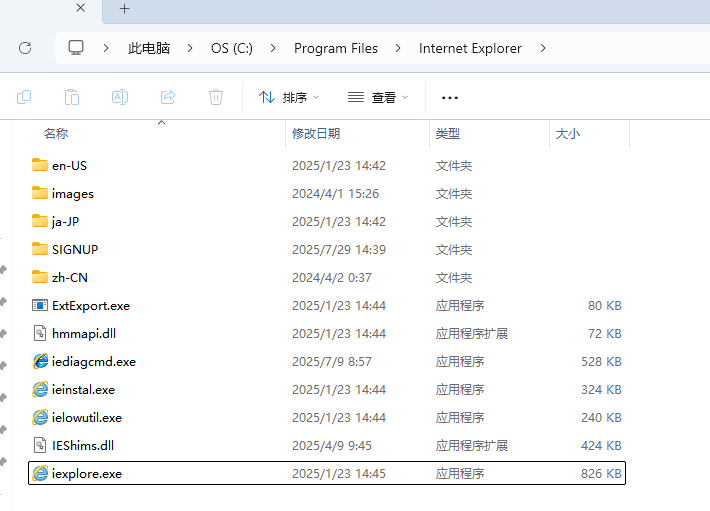The image size is (710, 511).
Task: Click the computer icon in address bar
Action: click(x=76, y=48)
